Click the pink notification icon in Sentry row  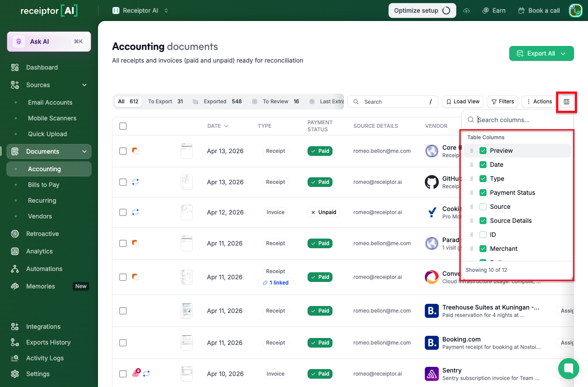click(x=136, y=373)
